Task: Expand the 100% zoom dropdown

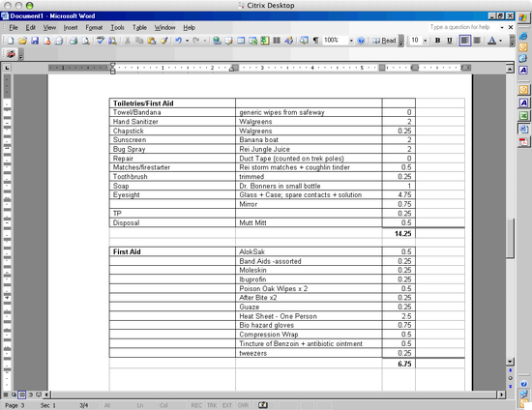Action: [x=351, y=41]
